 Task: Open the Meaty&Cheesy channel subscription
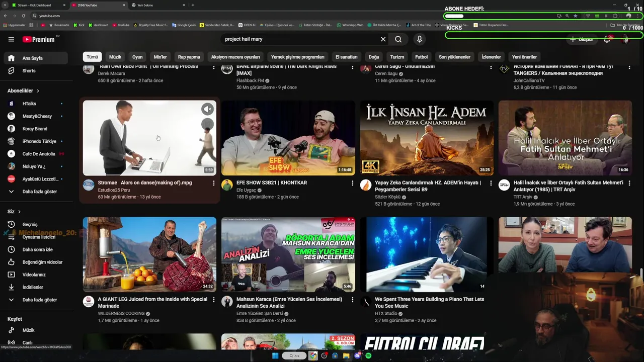35,116
